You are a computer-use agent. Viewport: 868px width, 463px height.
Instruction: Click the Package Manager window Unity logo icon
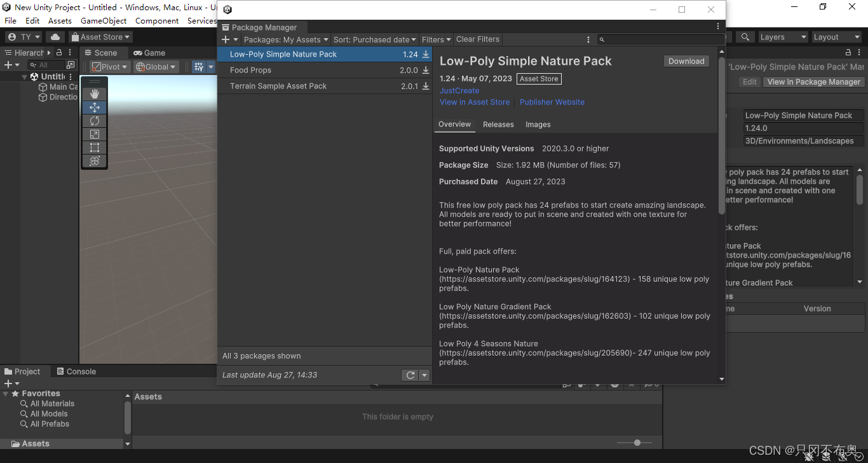tap(227, 10)
